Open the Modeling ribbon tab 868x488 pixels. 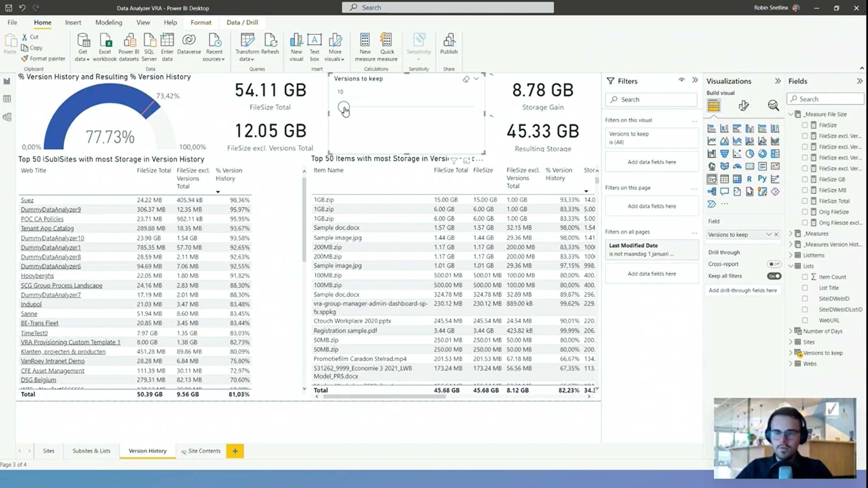click(x=108, y=22)
